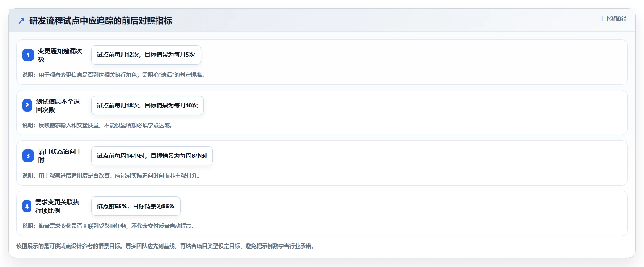
Task: Click number badge 4 for 需求变更关联执行项比例
Action: [x=27, y=206]
